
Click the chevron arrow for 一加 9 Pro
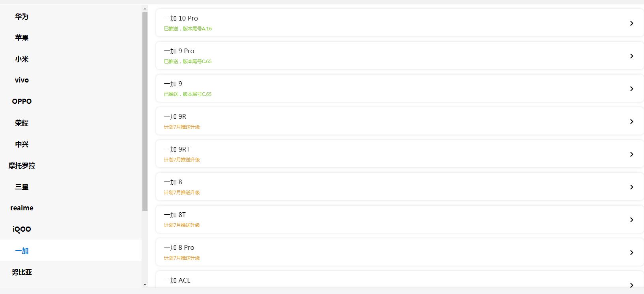(631, 56)
